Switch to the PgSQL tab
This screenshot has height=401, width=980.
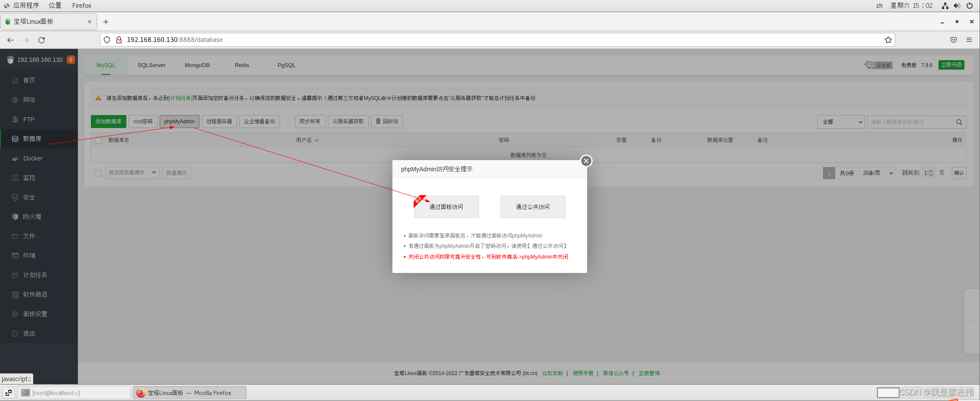coord(286,65)
